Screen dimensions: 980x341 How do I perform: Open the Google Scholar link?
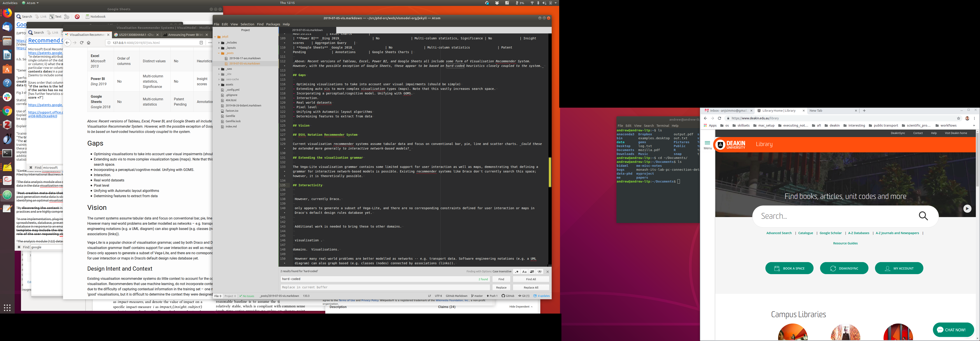click(x=831, y=233)
